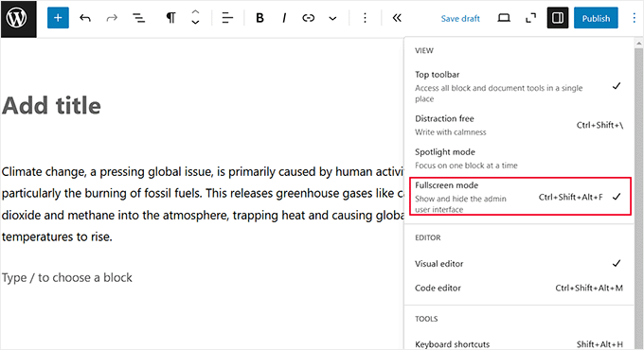The image size is (644, 350).
Task: Enable Distraction free mode
Action: point(518,125)
